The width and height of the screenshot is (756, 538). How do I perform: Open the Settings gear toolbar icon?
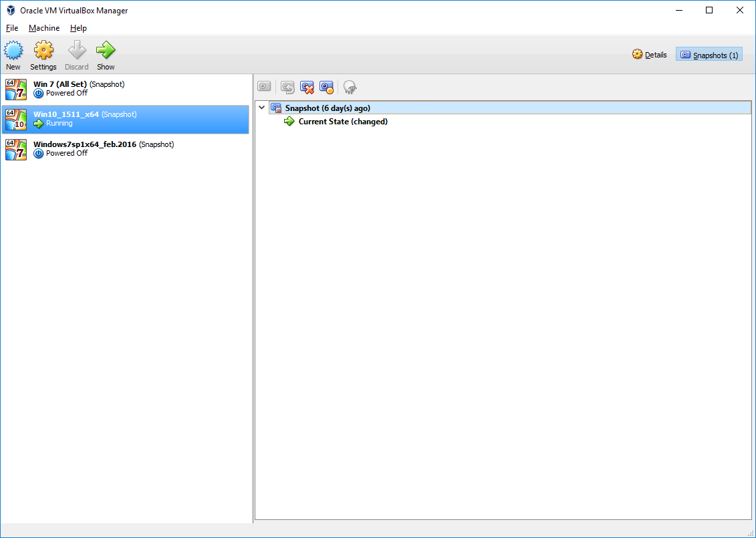pos(43,50)
